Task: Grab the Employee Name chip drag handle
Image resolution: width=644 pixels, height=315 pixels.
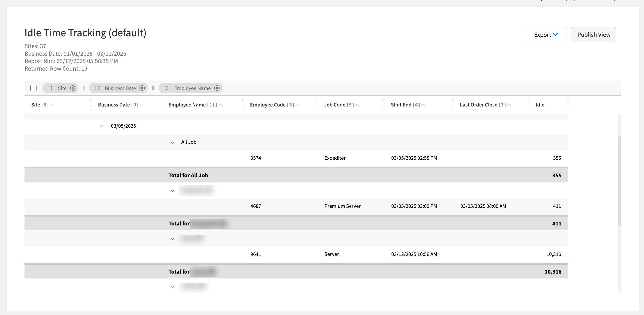Action: (167, 88)
